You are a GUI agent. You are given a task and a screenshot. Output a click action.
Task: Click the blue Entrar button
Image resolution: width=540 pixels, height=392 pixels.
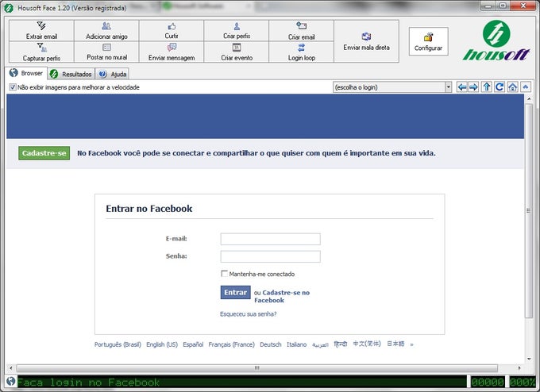(236, 293)
